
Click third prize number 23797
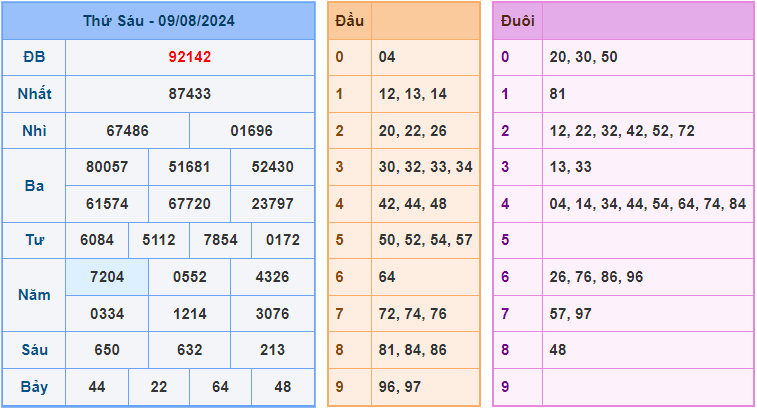pos(273,204)
